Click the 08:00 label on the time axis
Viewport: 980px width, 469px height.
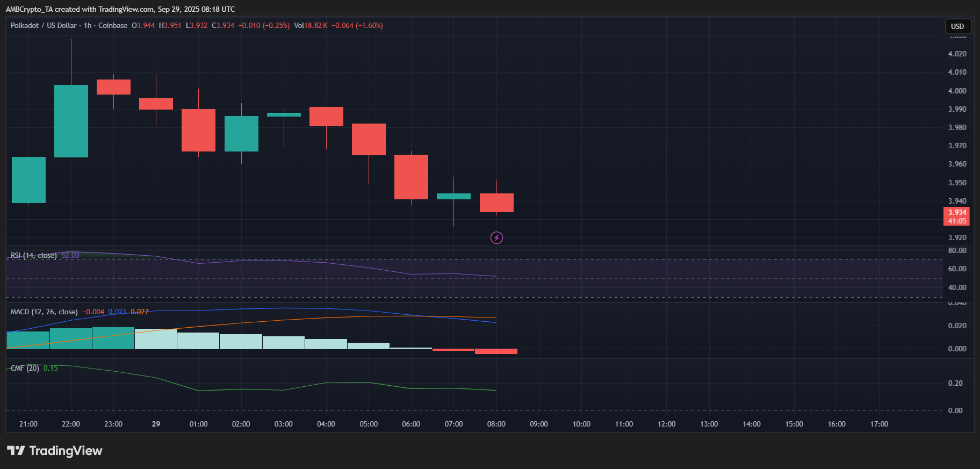pos(496,424)
